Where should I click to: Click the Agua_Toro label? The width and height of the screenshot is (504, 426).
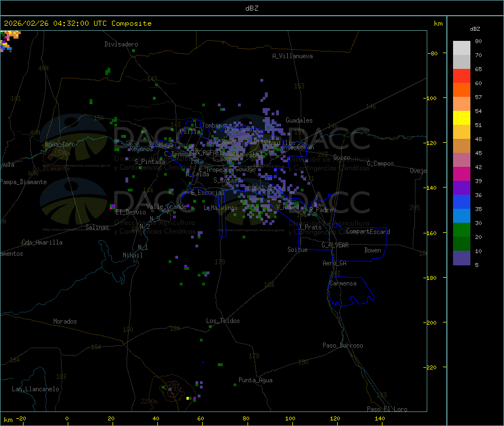(x=60, y=144)
